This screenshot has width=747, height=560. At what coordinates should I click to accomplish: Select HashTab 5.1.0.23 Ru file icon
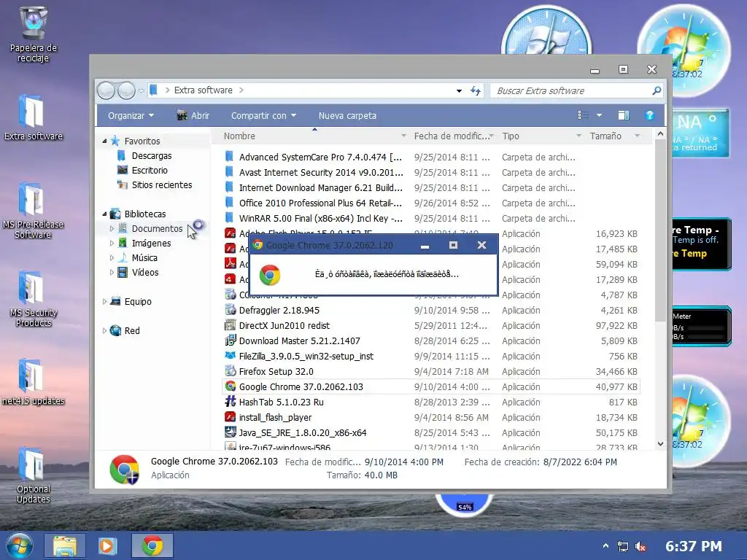pos(230,402)
